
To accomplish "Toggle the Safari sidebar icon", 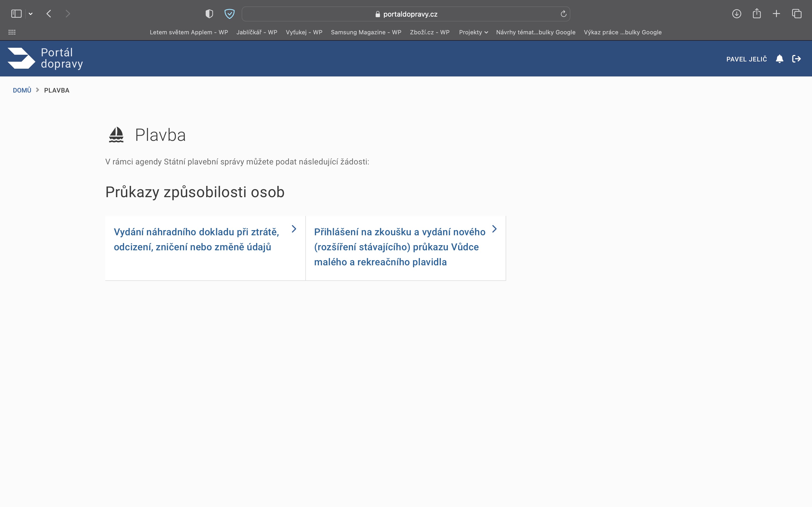I will tap(16, 14).
